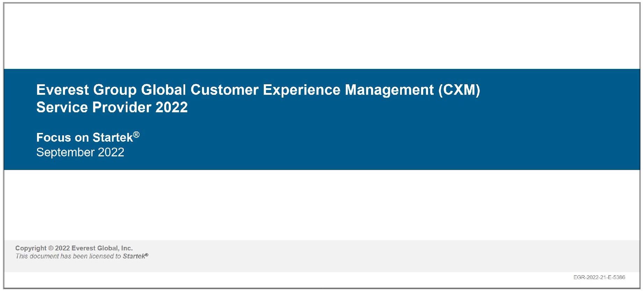Click "2022" in the "Service Provider 2022" line
The width and height of the screenshot is (644, 291).
(x=172, y=107)
